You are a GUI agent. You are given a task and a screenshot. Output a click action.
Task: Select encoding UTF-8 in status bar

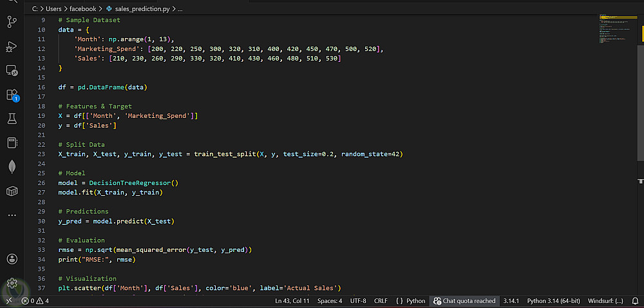(358, 301)
